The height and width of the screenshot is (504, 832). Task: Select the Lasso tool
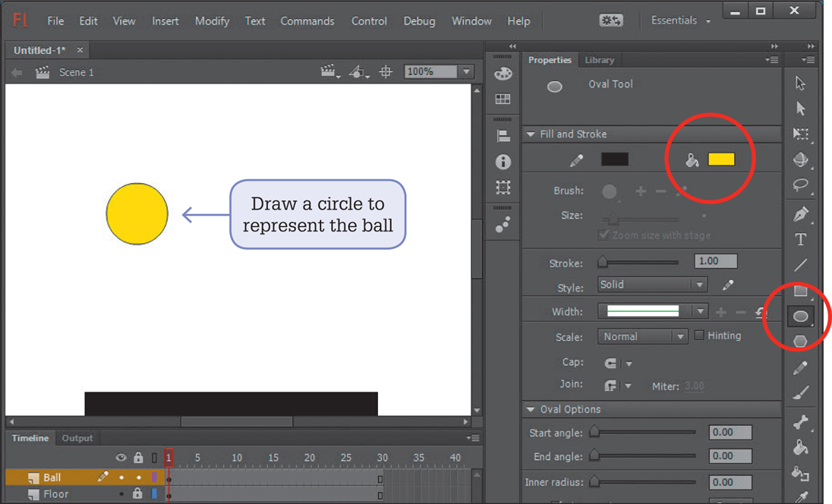point(800,185)
